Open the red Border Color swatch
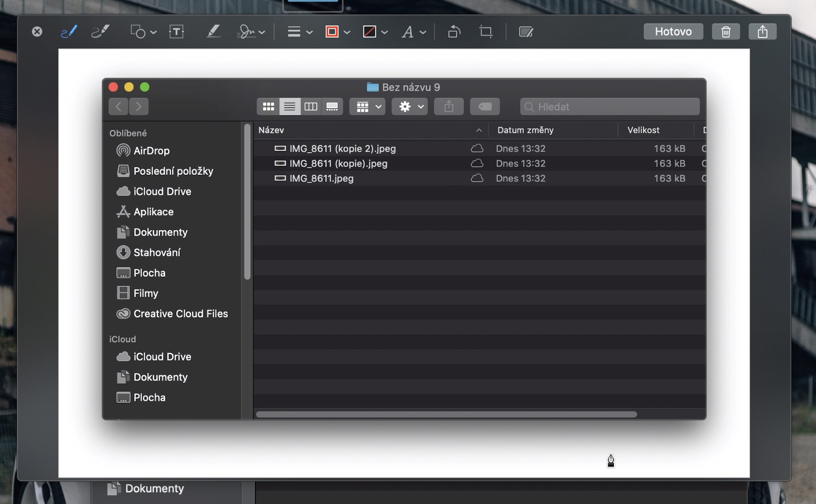Viewport: 816px width, 504px height. [x=332, y=32]
